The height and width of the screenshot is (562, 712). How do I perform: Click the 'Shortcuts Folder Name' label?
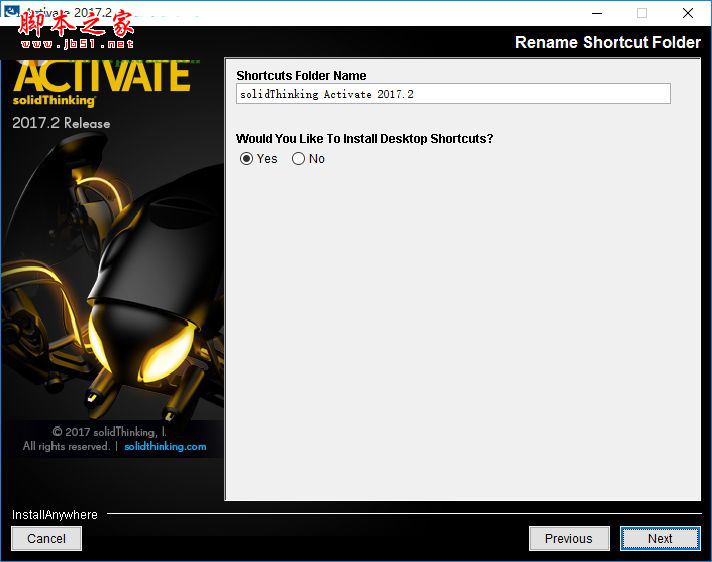coord(301,75)
